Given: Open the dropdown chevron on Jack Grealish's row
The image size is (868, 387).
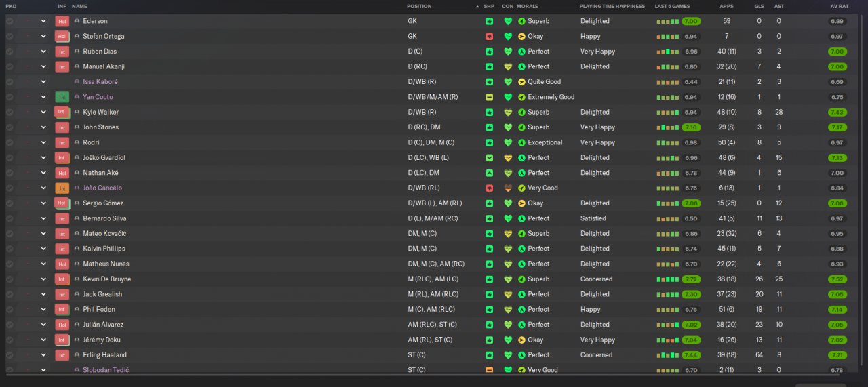Looking at the screenshot, I should click(x=43, y=294).
